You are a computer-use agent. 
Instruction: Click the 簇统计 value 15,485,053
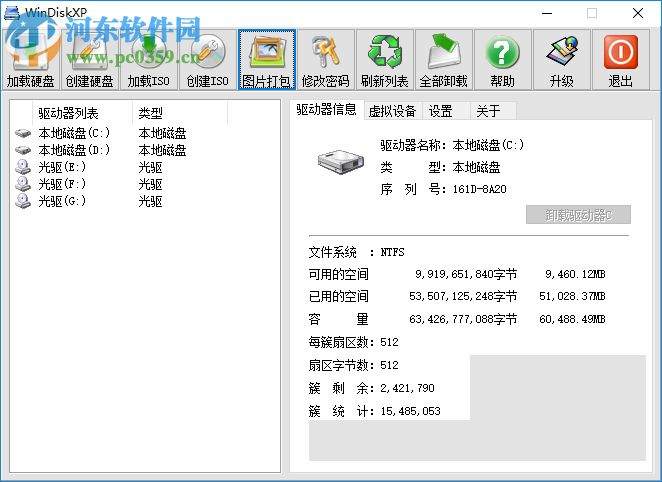tap(410, 411)
